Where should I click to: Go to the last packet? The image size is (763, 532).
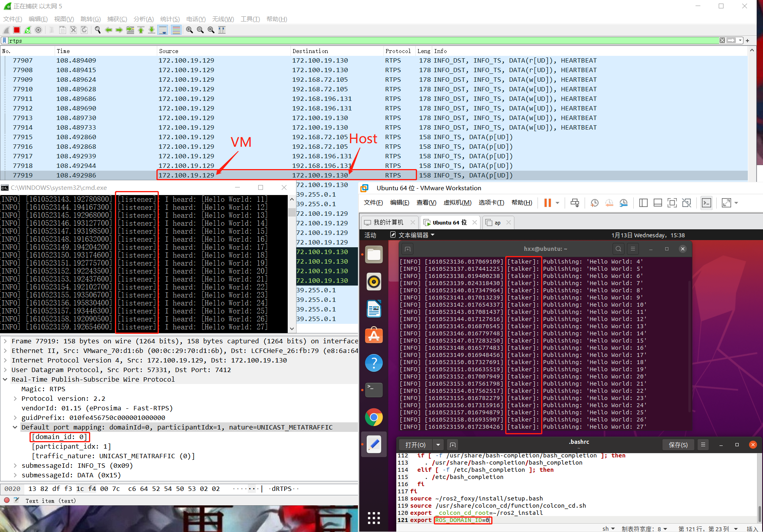152,30
